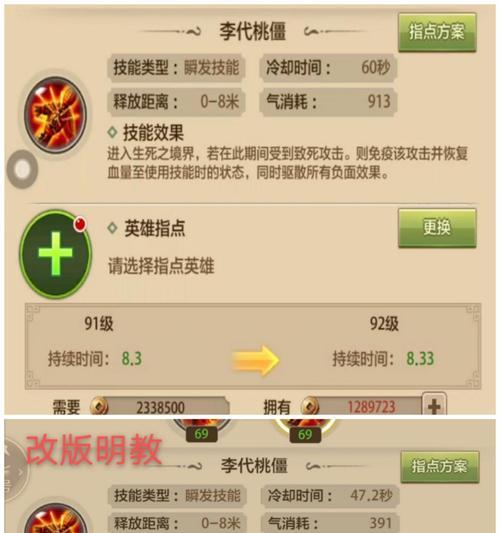500x533 pixels.
Task: Tap the grey round floating button at left
Action: tap(22, 169)
